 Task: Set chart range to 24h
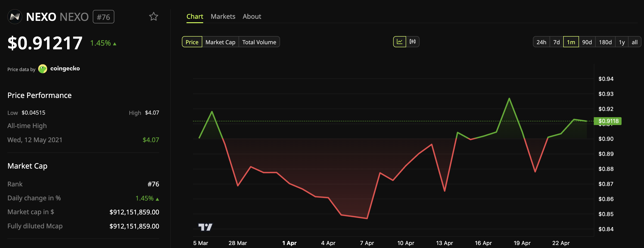[541, 42]
